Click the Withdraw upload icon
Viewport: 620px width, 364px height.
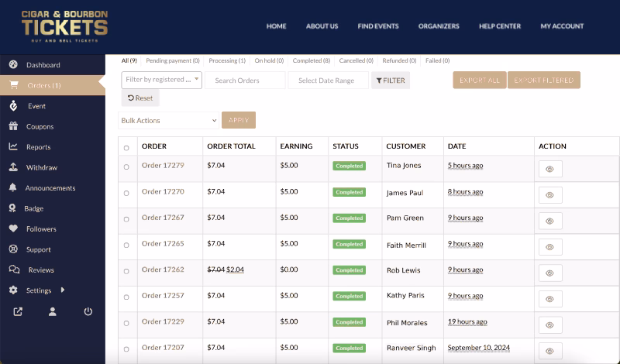(x=13, y=167)
